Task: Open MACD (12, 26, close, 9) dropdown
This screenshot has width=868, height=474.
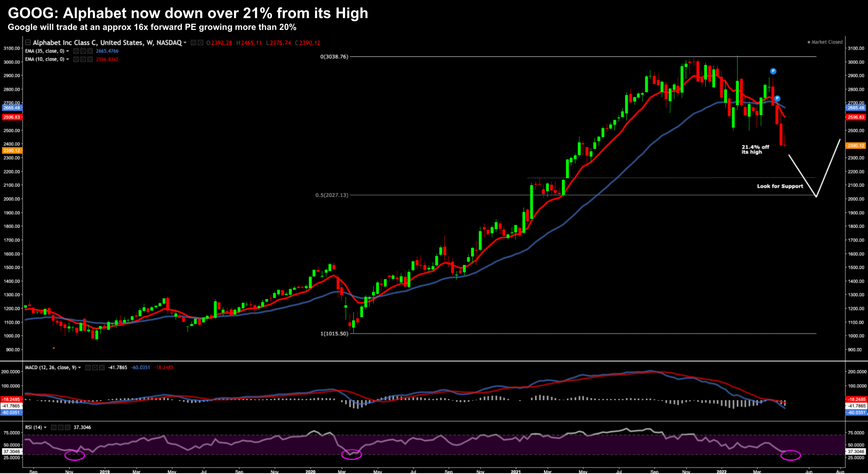Action: [79, 368]
